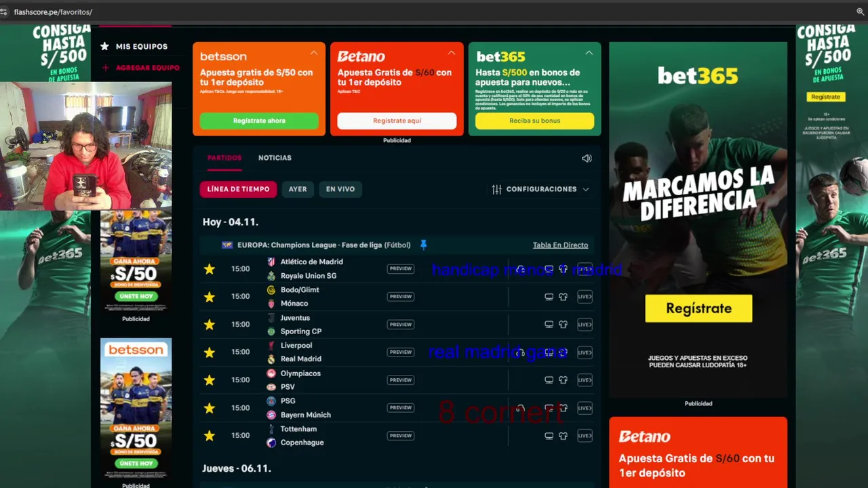The image size is (868, 488).
Task: Mute sounds with the speaker icon
Action: tap(587, 158)
